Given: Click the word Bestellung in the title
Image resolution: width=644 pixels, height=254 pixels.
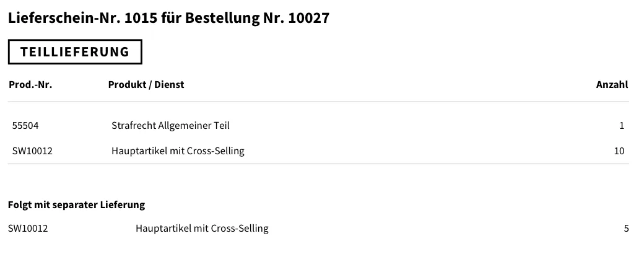Looking at the screenshot, I should click(222, 19).
